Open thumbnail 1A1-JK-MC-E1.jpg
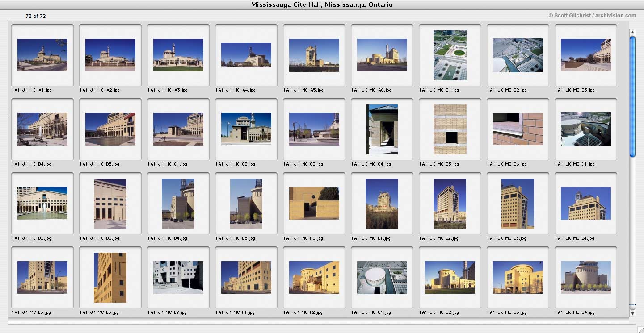Image resolution: width=644 pixels, height=333 pixels. (x=382, y=204)
